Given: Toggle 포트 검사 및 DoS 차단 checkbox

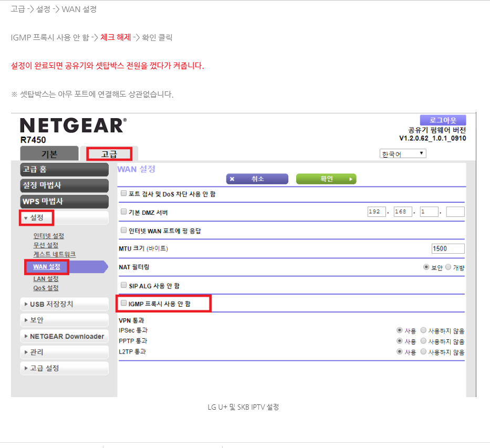Looking at the screenshot, I should [124, 193].
